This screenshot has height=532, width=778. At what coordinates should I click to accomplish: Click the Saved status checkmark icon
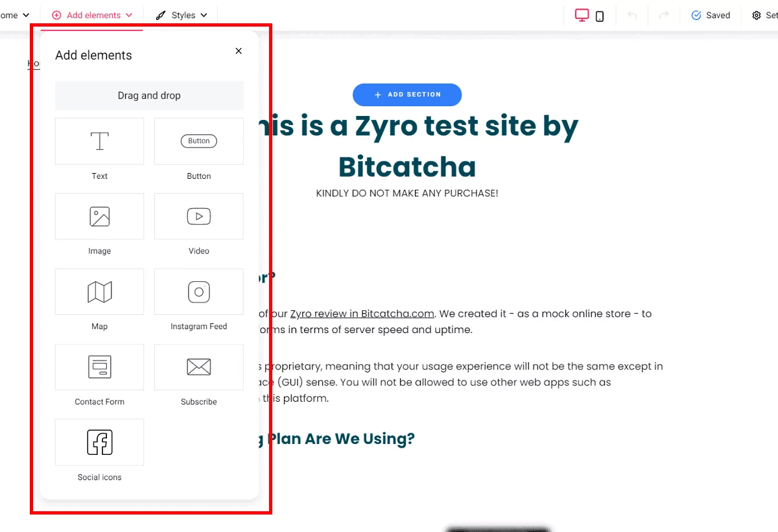696,15
